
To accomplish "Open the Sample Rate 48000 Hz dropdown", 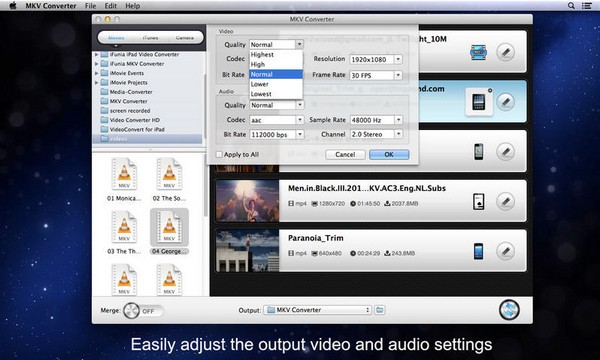I will 376,120.
